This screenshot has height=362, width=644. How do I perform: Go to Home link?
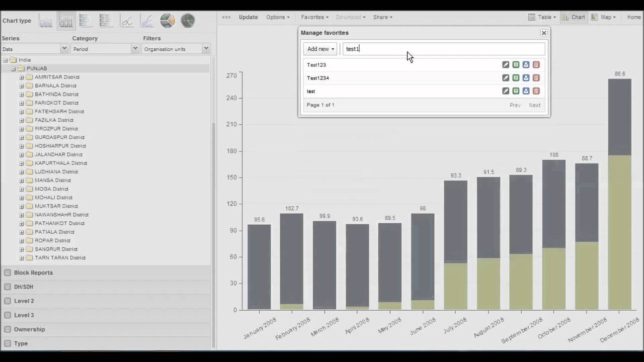634,17
